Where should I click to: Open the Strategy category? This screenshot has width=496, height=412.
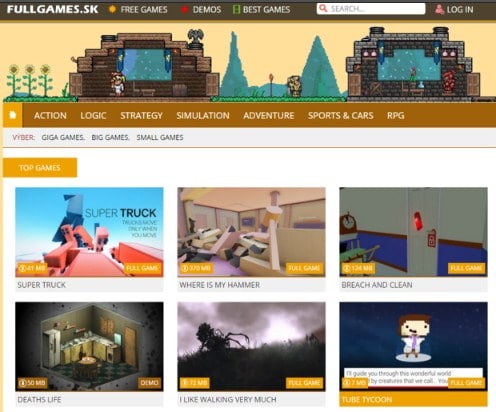click(x=141, y=115)
